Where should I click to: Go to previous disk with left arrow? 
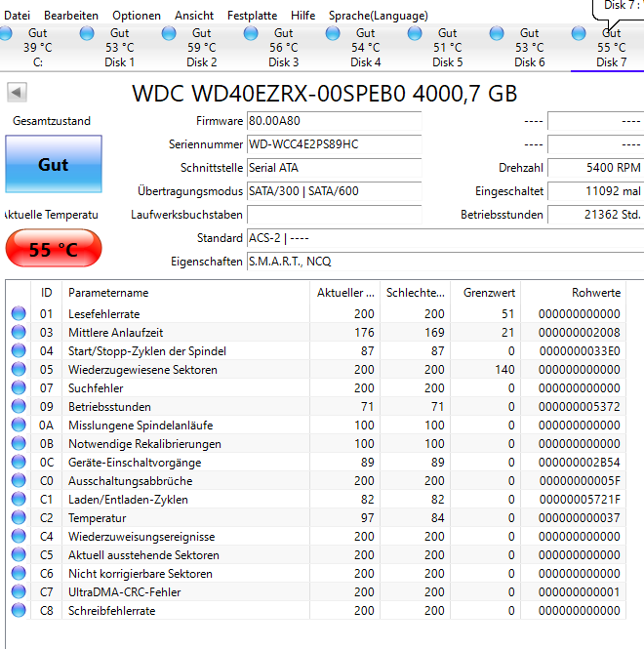click(17, 92)
